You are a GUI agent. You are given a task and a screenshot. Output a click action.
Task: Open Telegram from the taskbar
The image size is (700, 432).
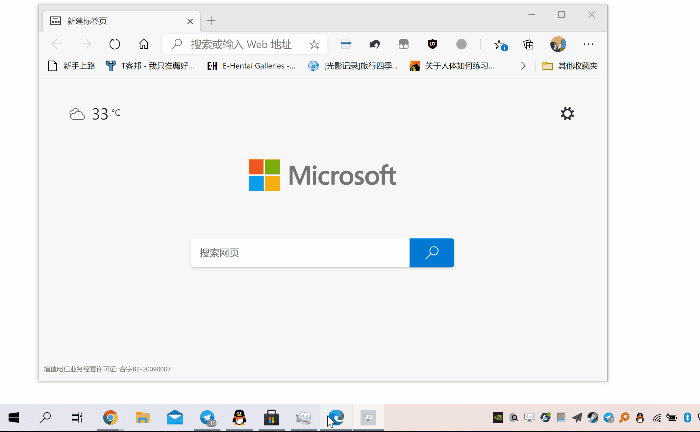point(207,418)
